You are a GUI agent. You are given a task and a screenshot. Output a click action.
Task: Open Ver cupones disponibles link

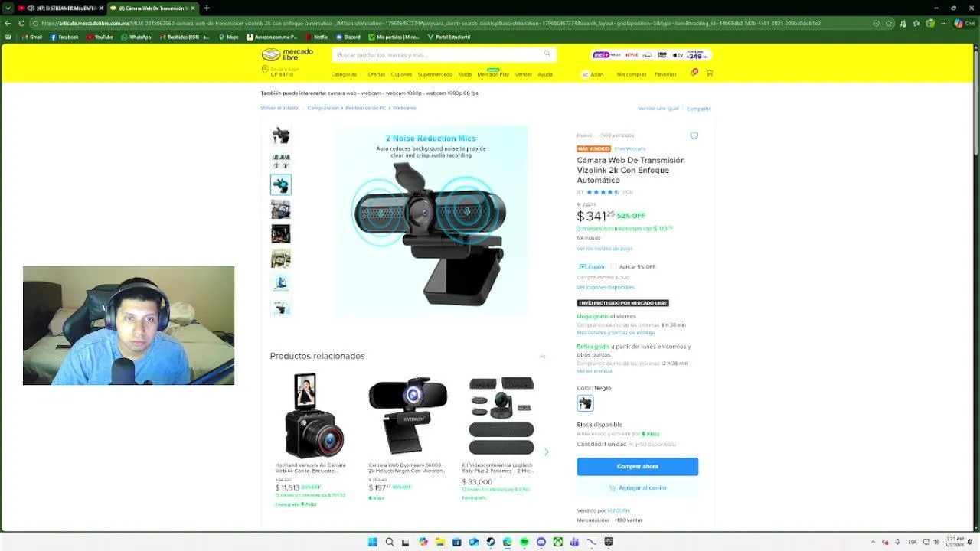(x=606, y=287)
